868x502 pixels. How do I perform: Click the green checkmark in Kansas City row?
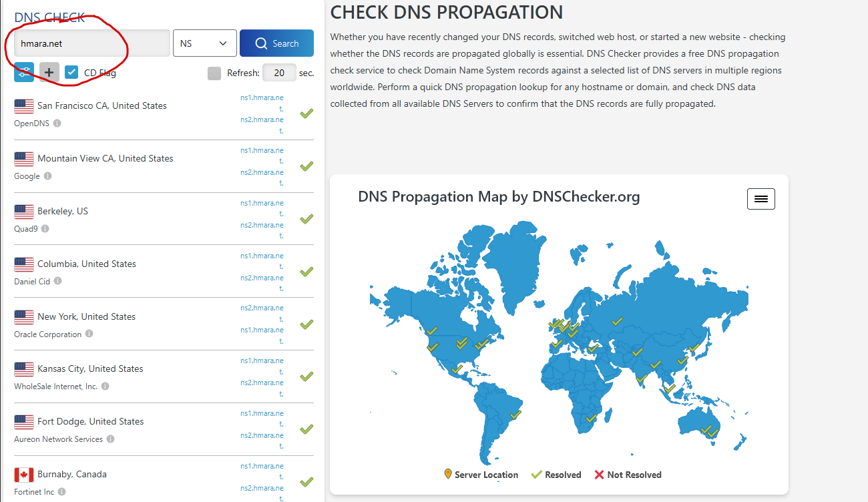pos(306,376)
